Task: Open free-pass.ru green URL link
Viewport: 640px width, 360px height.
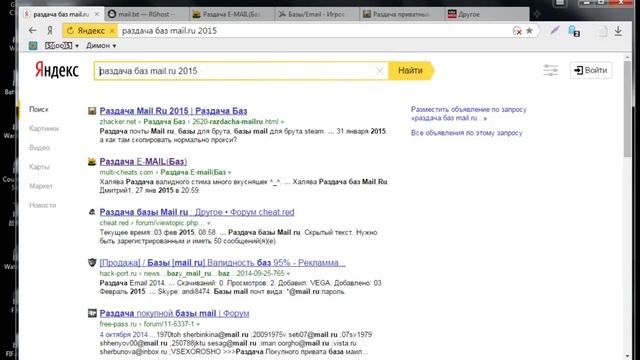Action: [147, 324]
